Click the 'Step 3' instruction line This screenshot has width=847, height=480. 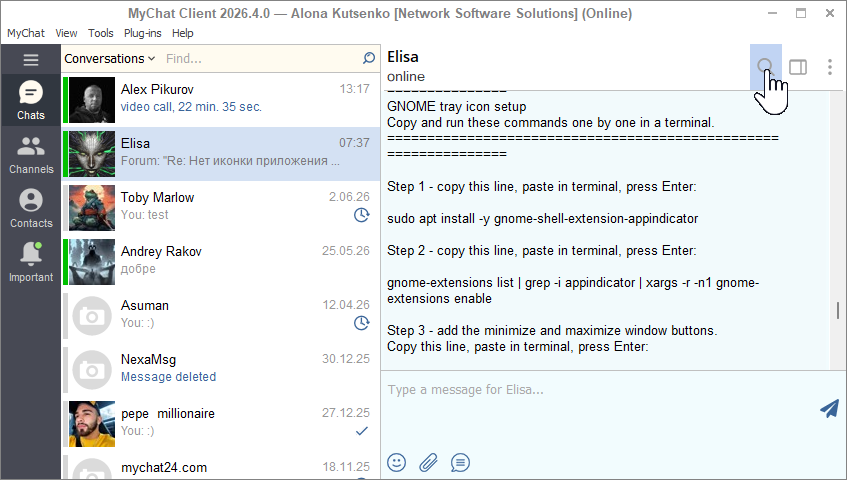pos(552,330)
